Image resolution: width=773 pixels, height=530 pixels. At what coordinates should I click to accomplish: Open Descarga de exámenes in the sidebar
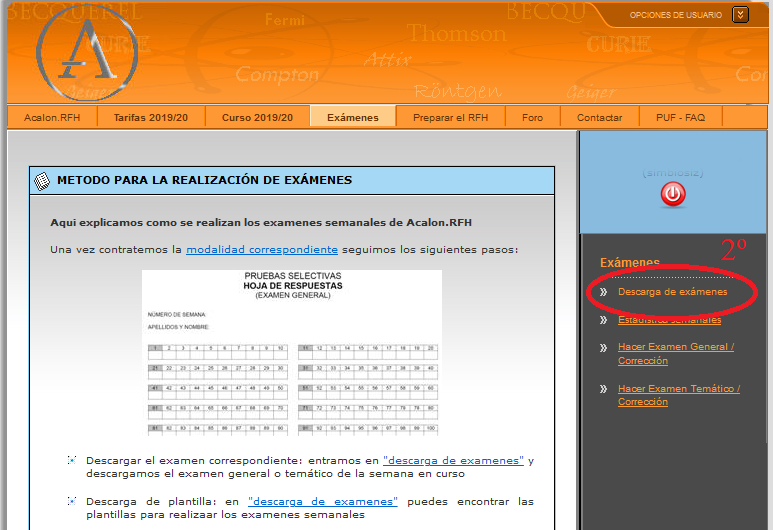pos(672,292)
